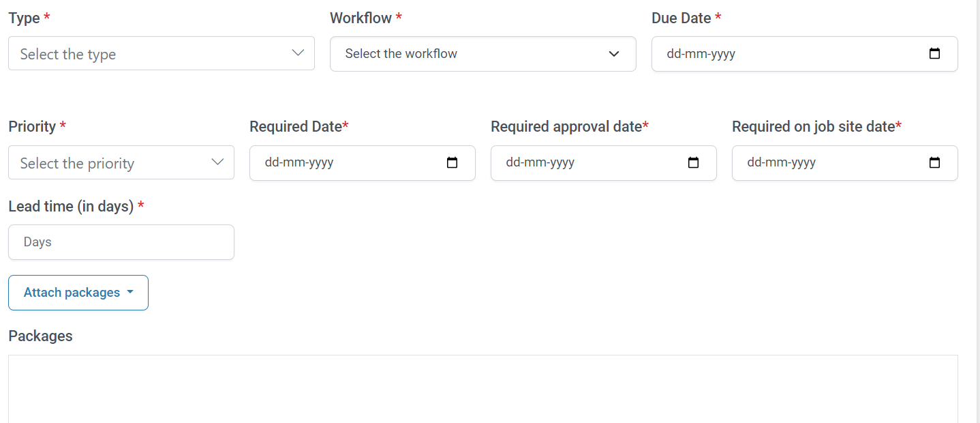Viewport: 980px width, 423px height.
Task: Open the Required approval date calendar icon
Action: (x=693, y=163)
